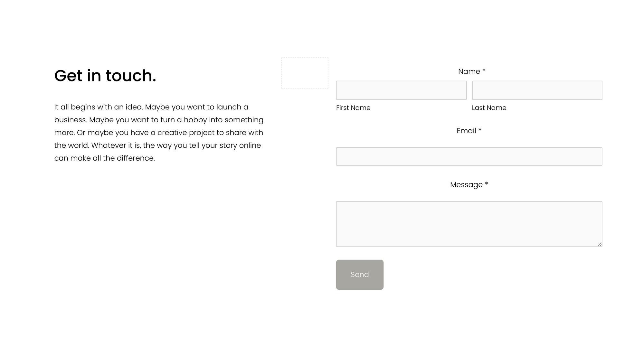
Task: Click the Send button label text
Action: pyautogui.click(x=360, y=275)
